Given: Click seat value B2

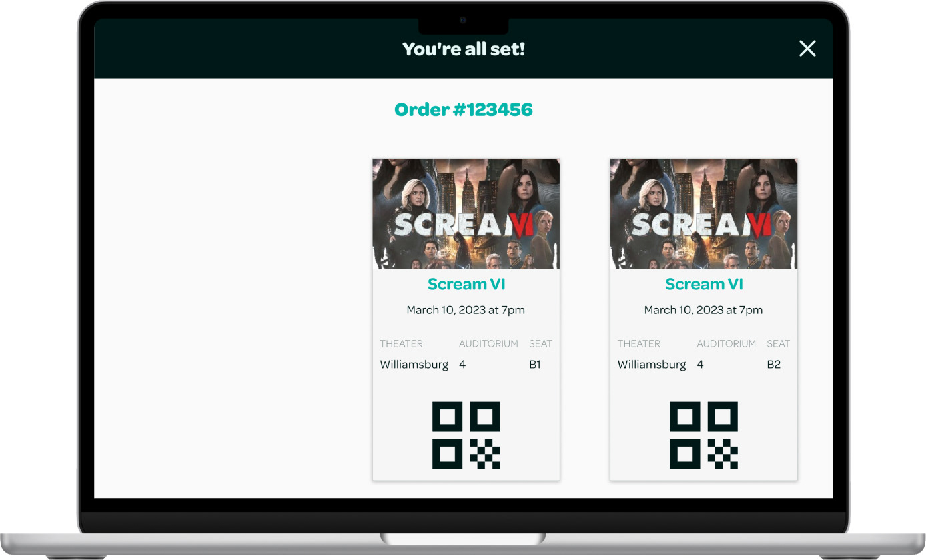Looking at the screenshot, I should click(773, 365).
